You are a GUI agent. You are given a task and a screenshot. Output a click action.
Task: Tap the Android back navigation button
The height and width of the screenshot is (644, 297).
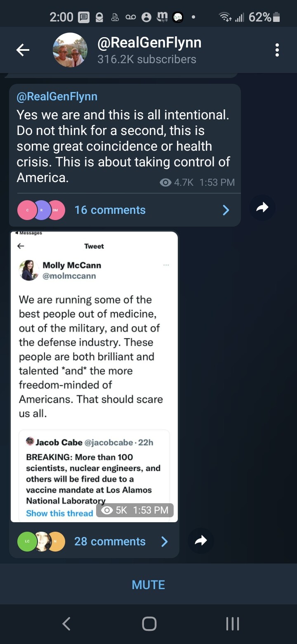(66, 623)
